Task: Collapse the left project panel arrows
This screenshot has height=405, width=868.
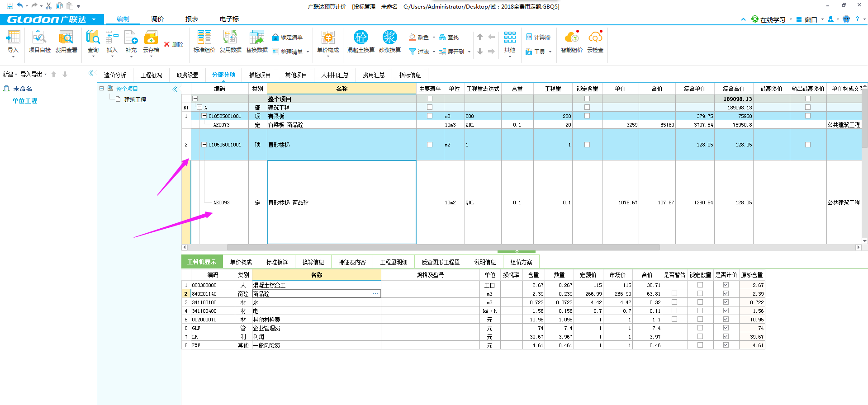Action: pos(91,73)
